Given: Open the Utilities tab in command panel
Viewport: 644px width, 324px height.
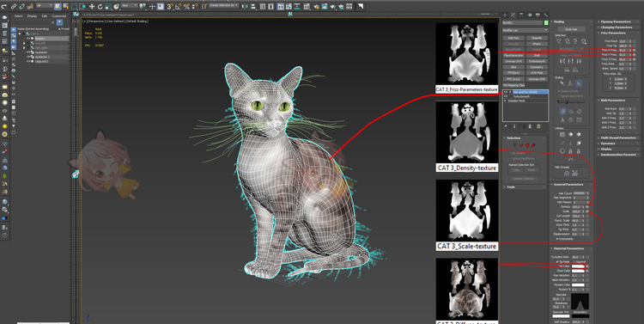Looking at the screenshot, I should click(546, 15).
